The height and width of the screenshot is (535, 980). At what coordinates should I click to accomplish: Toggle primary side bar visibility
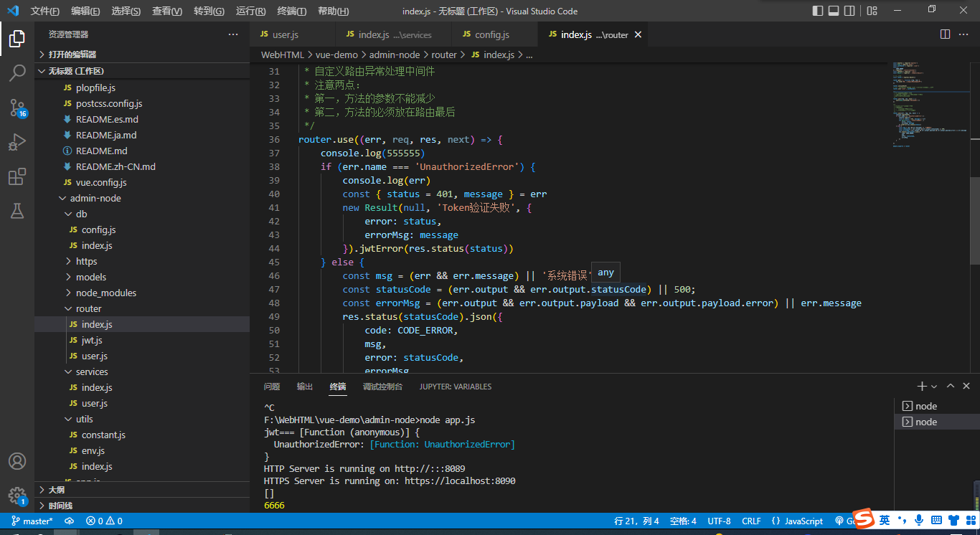click(818, 11)
